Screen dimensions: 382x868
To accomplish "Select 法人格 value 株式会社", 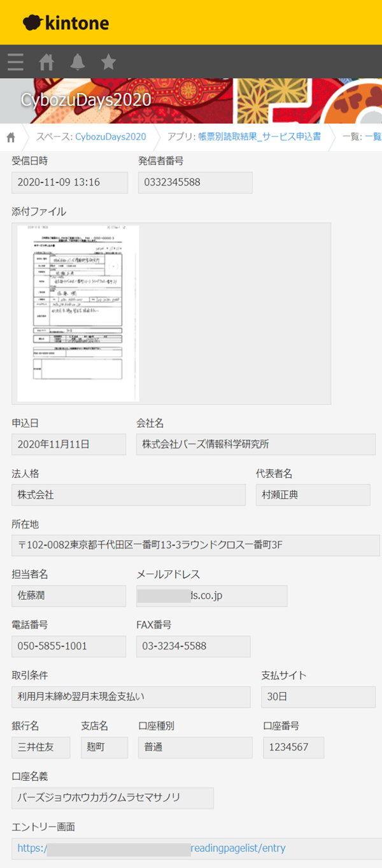I will [x=129, y=495].
